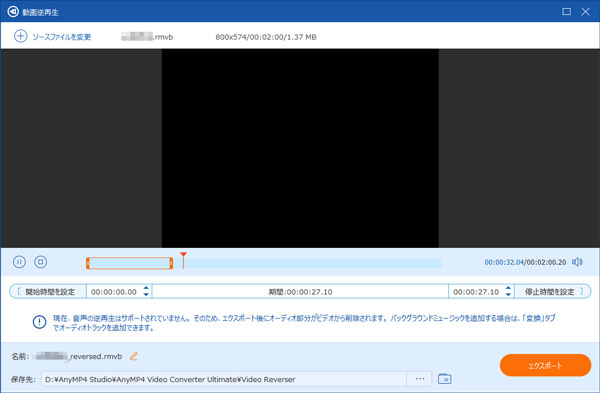600x393 pixels.
Task: Click the three-dots browse button
Action: coord(420,379)
